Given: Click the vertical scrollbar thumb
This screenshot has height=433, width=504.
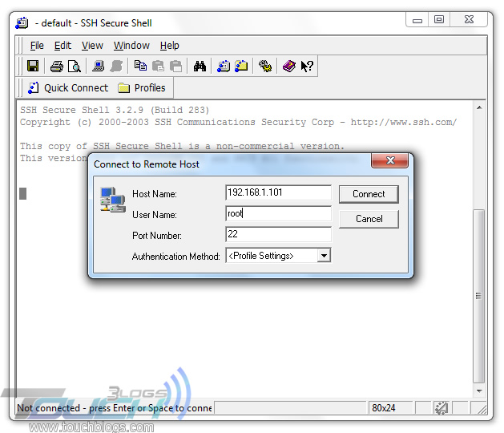Looking at the screenshot, I should (x=479, y=296).
